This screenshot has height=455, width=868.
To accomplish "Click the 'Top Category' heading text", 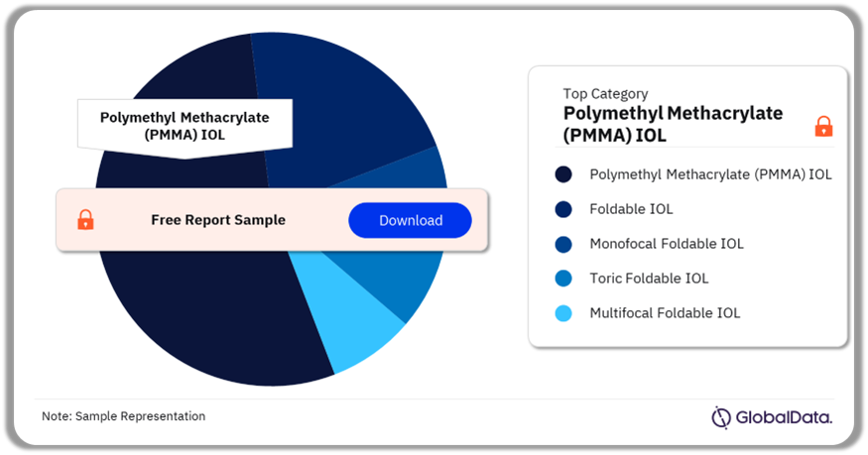I will point(605,94).
